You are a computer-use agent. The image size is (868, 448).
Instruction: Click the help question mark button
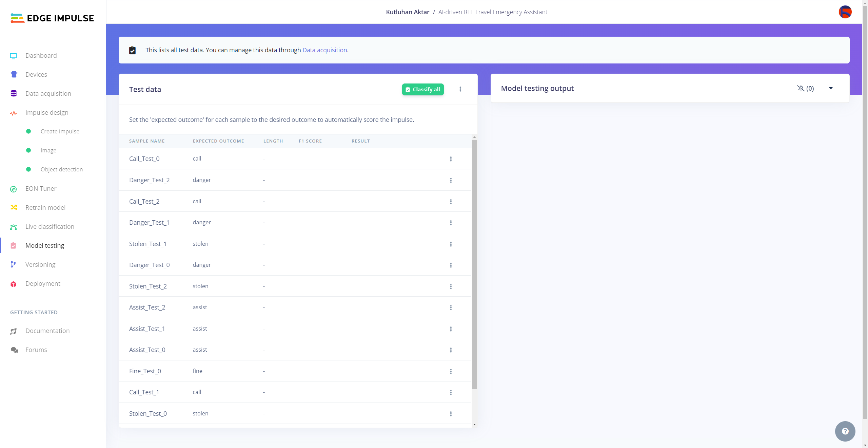(845, 431)
